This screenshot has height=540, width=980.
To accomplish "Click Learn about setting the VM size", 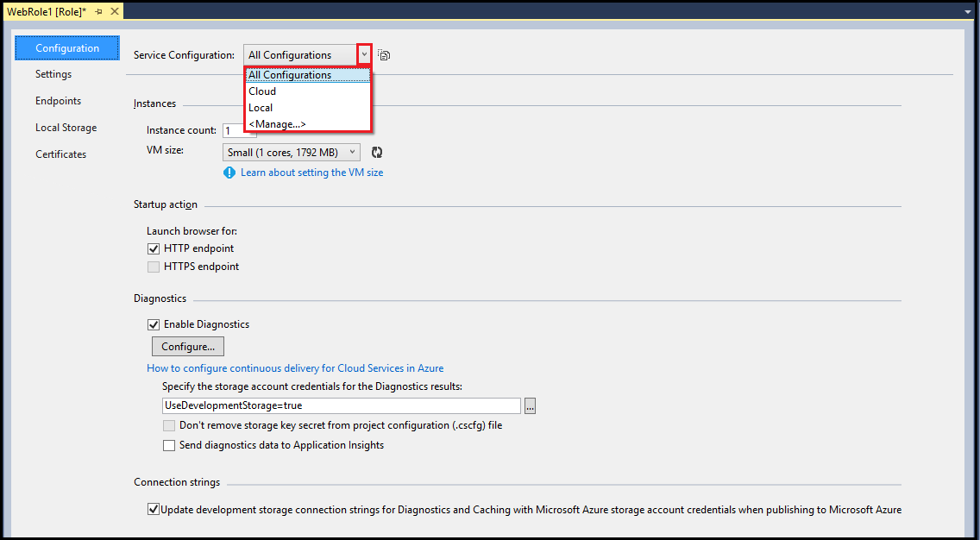I will [311, 173].
